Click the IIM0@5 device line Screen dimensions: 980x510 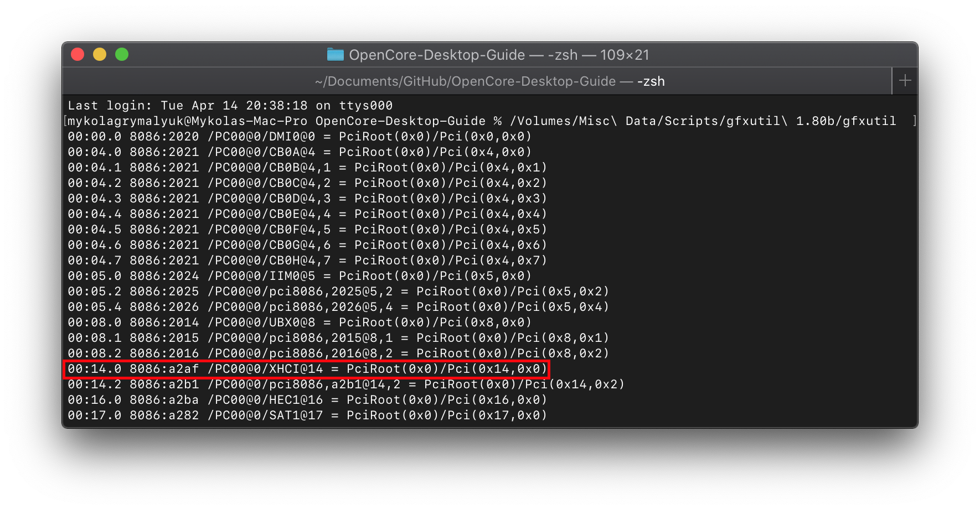[x=299, y=276]
